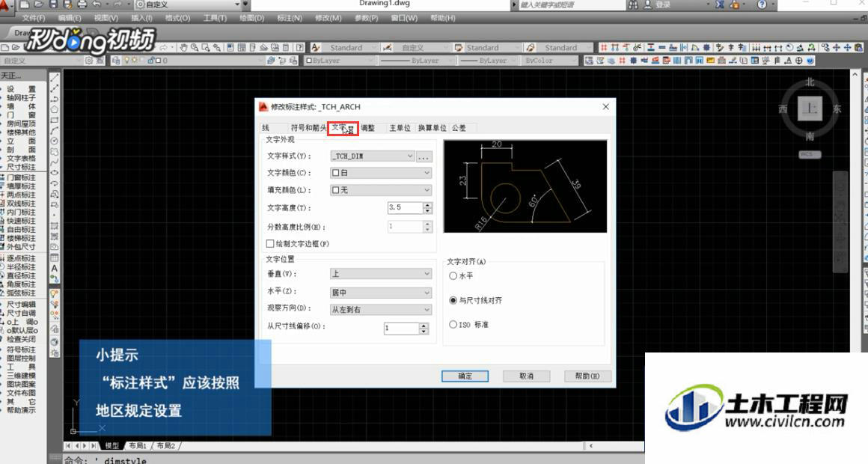Click the 上 face of the view cube
The height and width of the screenshot is (464, 868).
click(810, 109)
